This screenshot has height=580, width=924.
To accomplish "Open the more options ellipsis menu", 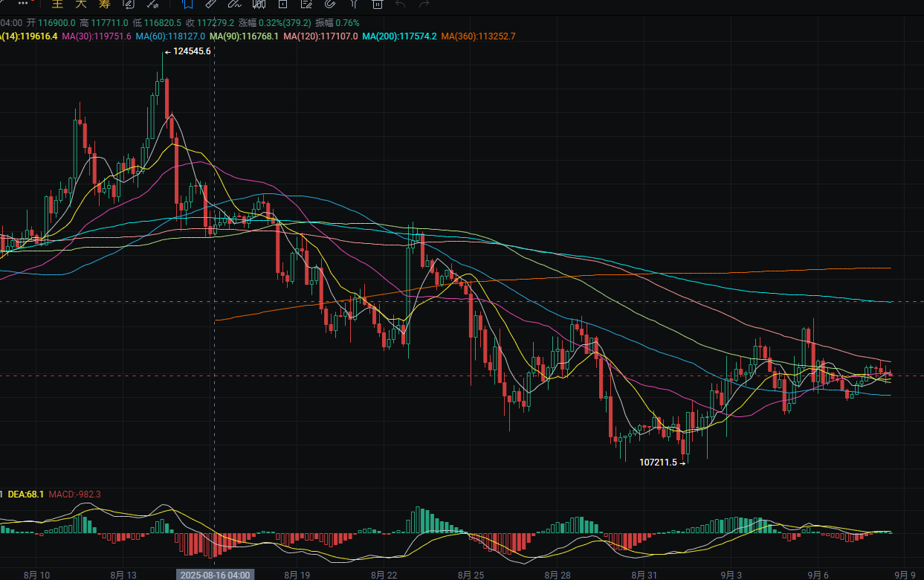I will pos(23,4).
